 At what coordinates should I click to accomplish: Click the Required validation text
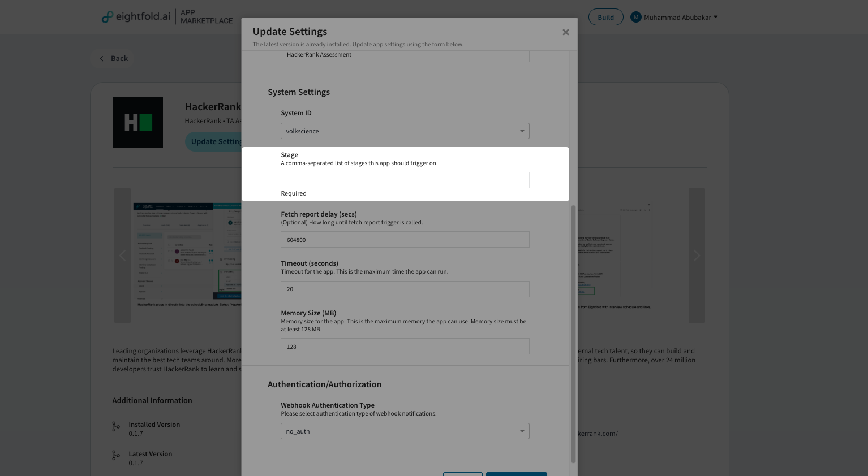pos(294,193)
